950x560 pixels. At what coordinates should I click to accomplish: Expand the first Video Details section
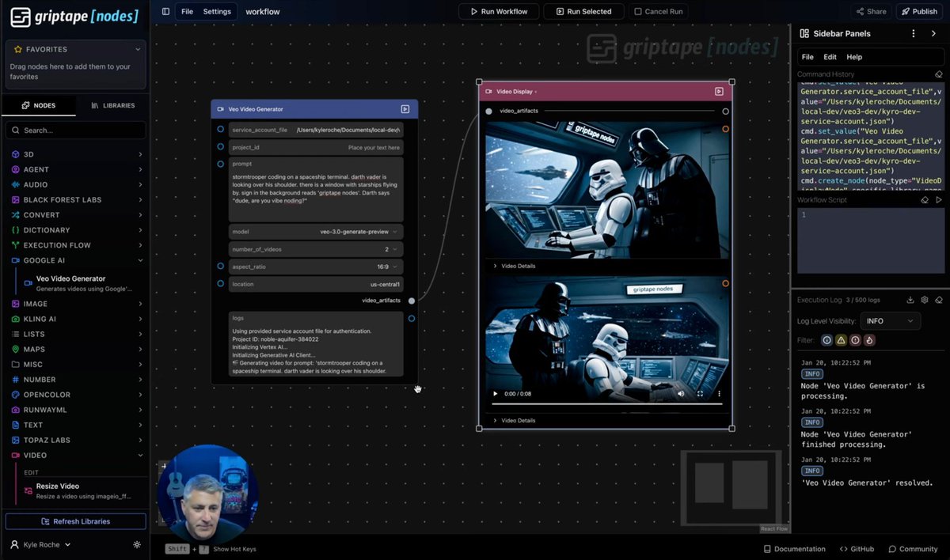tap(514, 266)
